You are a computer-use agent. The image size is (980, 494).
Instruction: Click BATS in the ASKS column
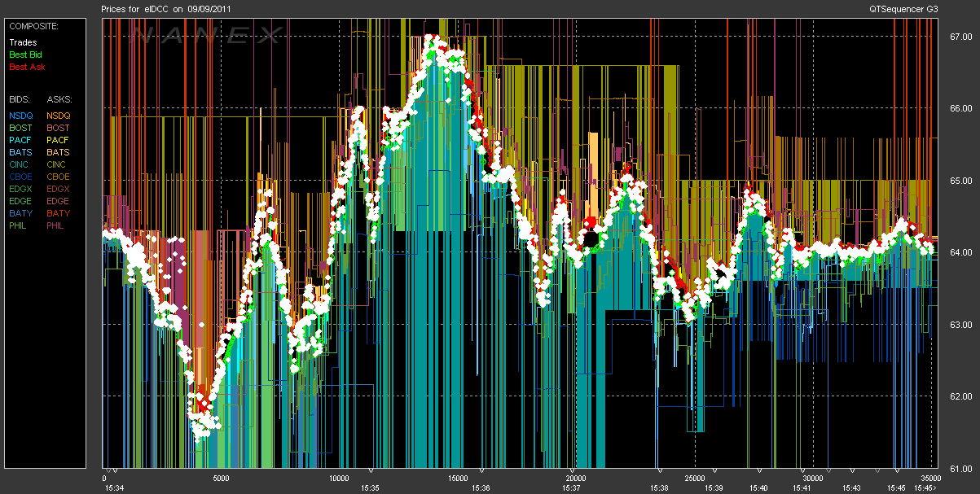(59, 152)
